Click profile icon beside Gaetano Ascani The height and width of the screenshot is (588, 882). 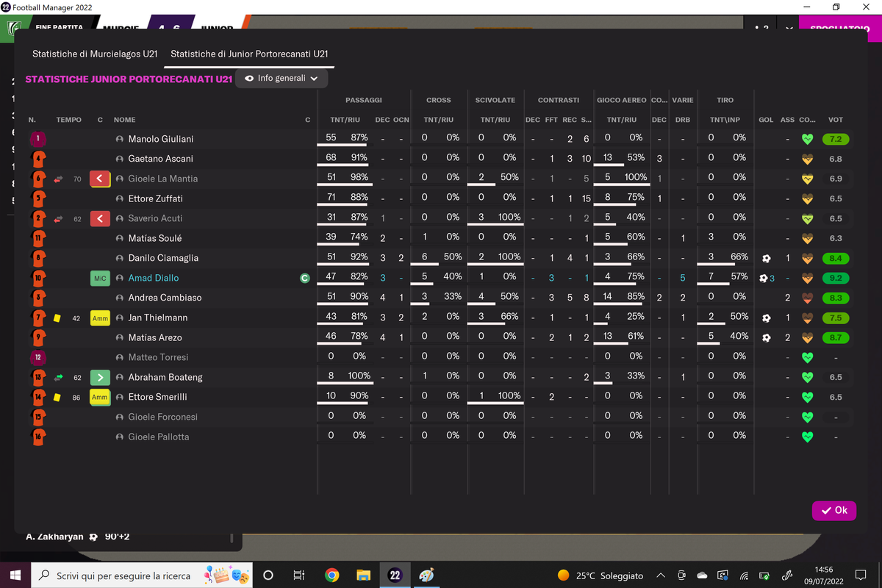(119, 159)
